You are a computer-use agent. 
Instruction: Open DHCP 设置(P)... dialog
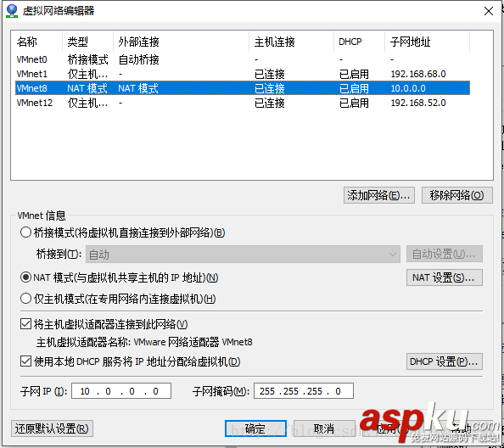445,361
